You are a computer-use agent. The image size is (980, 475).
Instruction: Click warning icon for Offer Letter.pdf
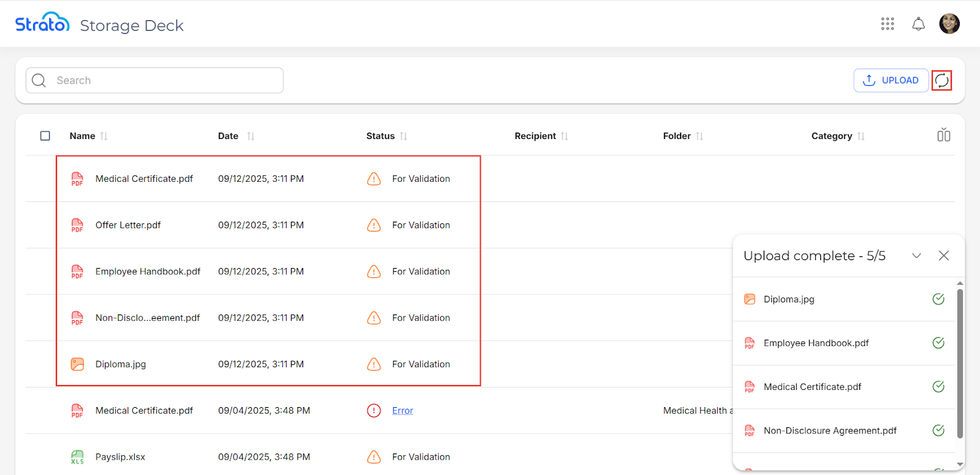click(374, 225)
